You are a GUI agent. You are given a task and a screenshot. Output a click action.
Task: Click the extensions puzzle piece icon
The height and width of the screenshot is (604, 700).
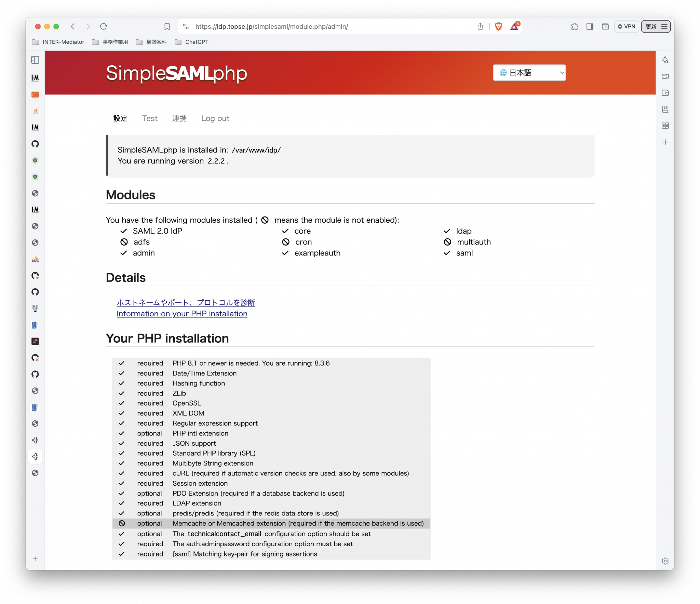[x=575, y=26]
